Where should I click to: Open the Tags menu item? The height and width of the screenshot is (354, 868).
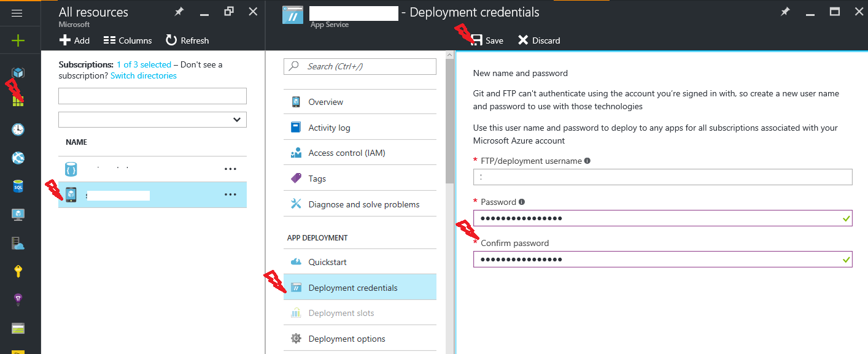(x=360, y=179)
